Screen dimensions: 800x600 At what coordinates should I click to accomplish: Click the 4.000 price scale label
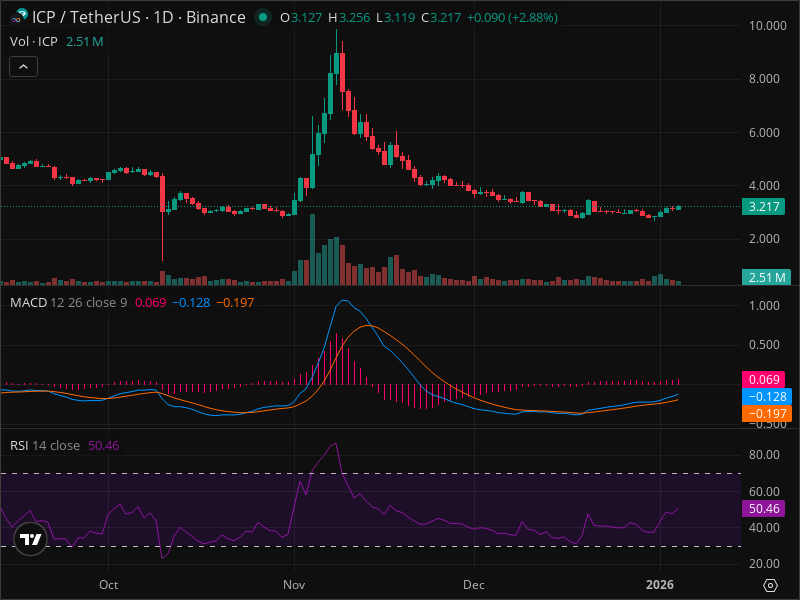(x=764, y=186)
